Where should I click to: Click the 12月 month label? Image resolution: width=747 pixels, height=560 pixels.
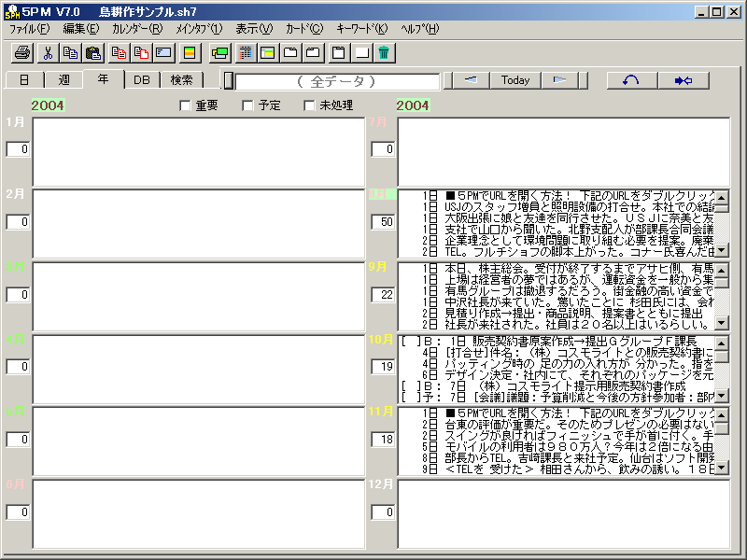click(x=381, y=484)
